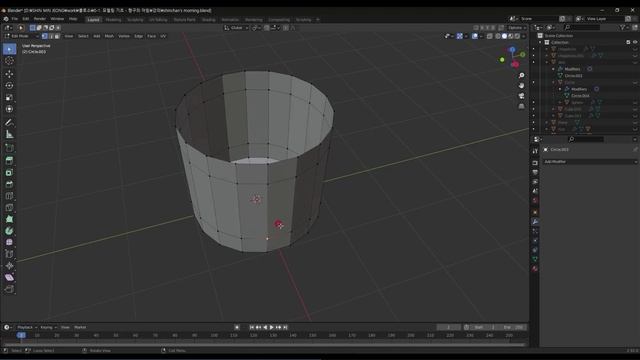
Task: Select the Rip Region tool
Action: pyautogui.click(x=9, y=289)
